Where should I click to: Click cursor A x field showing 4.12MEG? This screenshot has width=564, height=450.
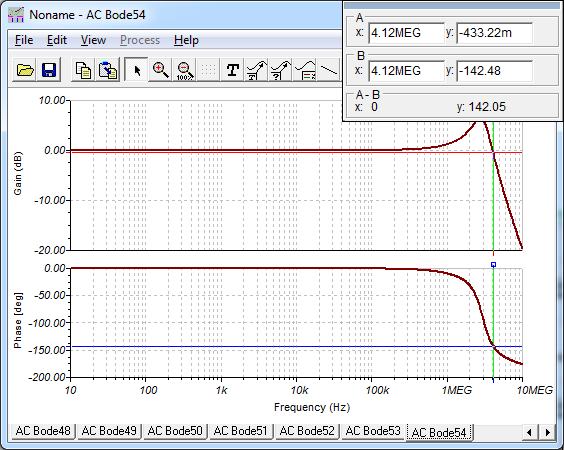point(406,33)
